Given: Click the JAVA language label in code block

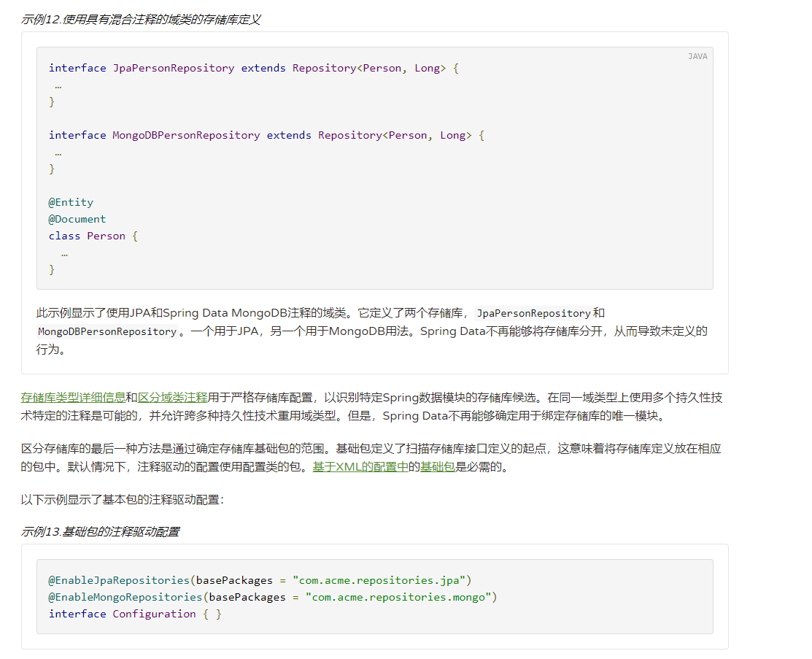Looking at the screenshot, I should 697,56.
